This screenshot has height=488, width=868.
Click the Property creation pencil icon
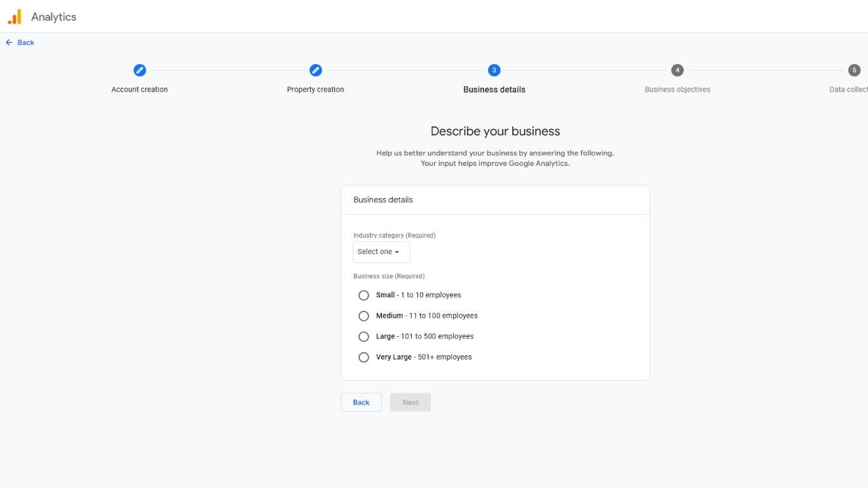315,70
